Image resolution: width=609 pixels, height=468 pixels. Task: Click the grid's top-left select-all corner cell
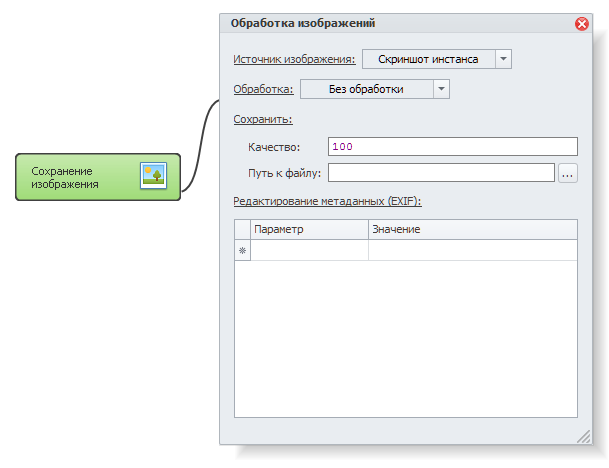(242, 229)
